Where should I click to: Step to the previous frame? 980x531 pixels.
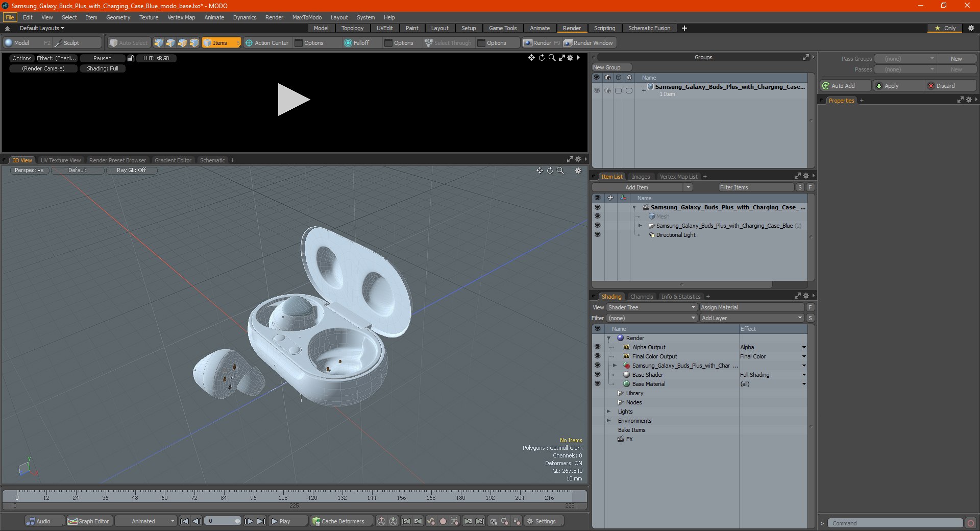tap(197, 521)
